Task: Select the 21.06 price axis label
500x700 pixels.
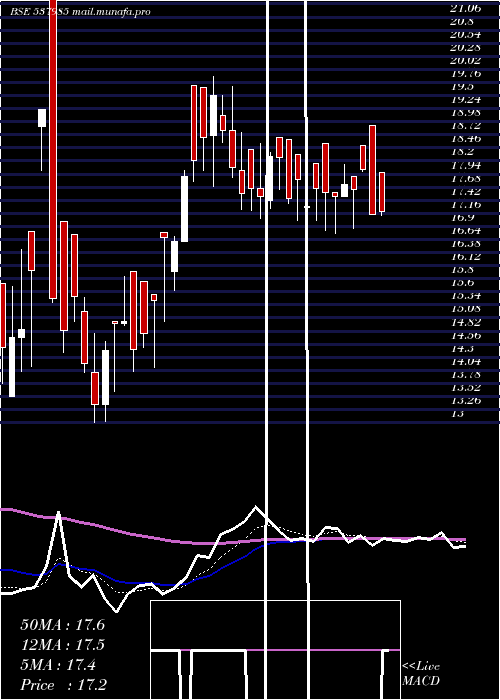Action: click(x=465, y=8)
